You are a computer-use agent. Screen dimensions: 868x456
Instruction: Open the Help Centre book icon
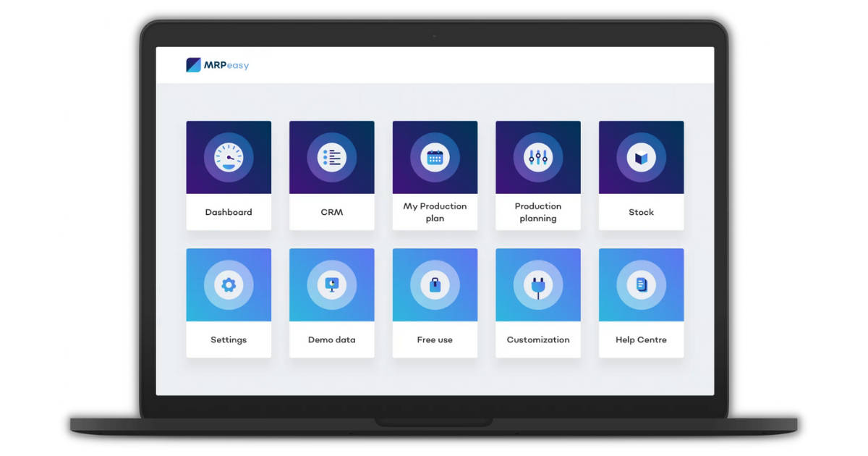pos(641,284)
